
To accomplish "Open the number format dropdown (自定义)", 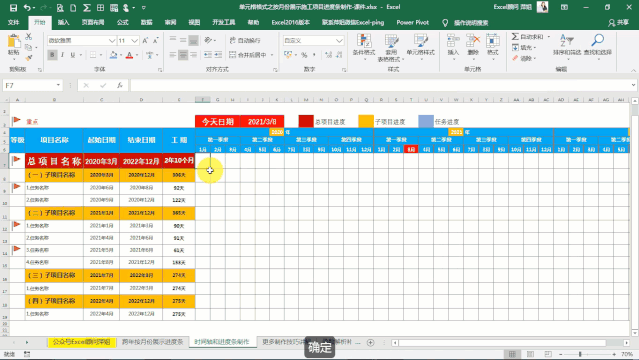I will point(339,41).
